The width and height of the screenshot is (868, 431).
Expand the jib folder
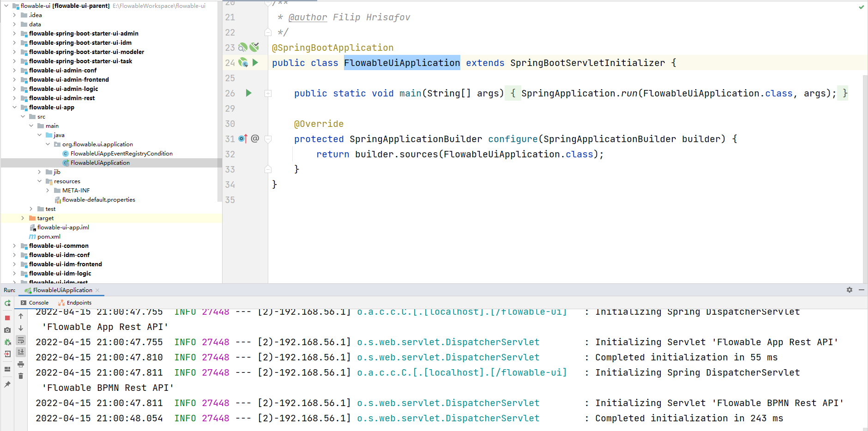tap(39, 172)
